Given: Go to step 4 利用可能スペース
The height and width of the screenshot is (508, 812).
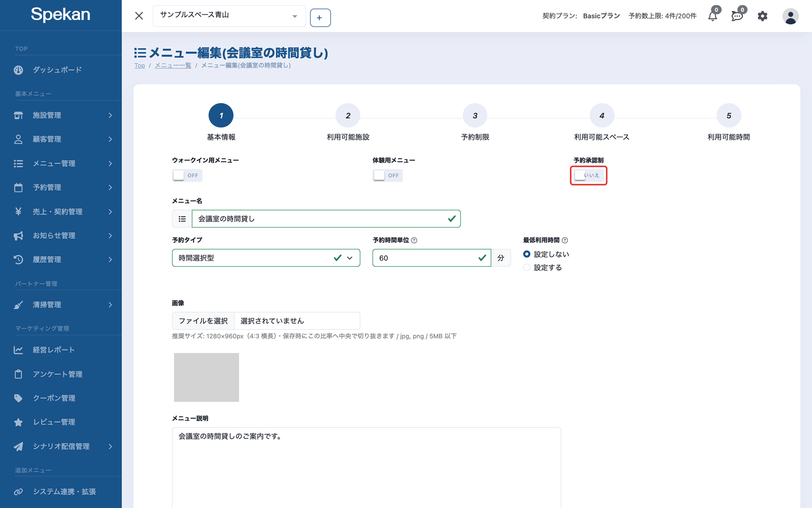Looking at the screenshot, I should pos(602,116).
